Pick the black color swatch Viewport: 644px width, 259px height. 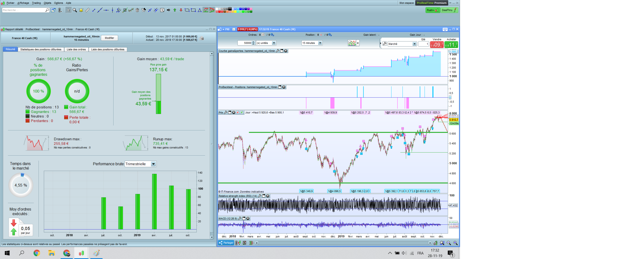coord(230,9)
